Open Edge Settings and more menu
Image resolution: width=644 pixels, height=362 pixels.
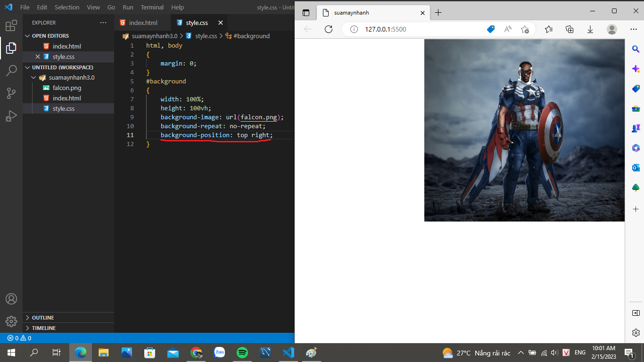click(x=634, y=29)
